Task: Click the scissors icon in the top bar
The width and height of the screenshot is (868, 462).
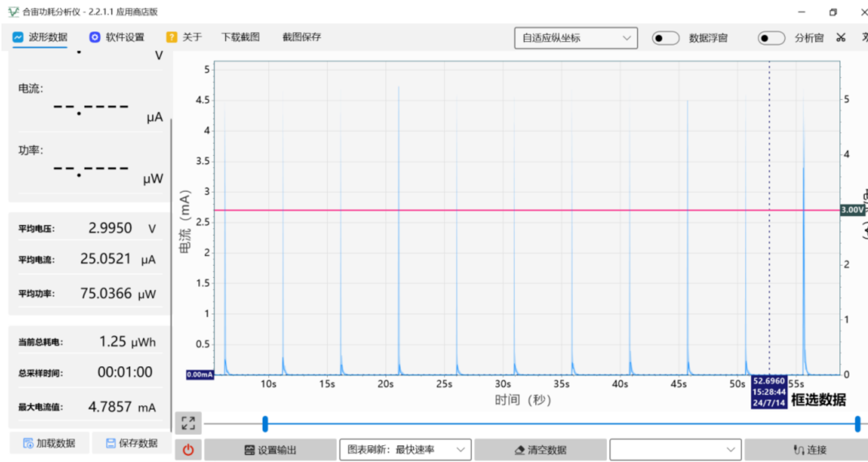Action: tap(841, 37)
